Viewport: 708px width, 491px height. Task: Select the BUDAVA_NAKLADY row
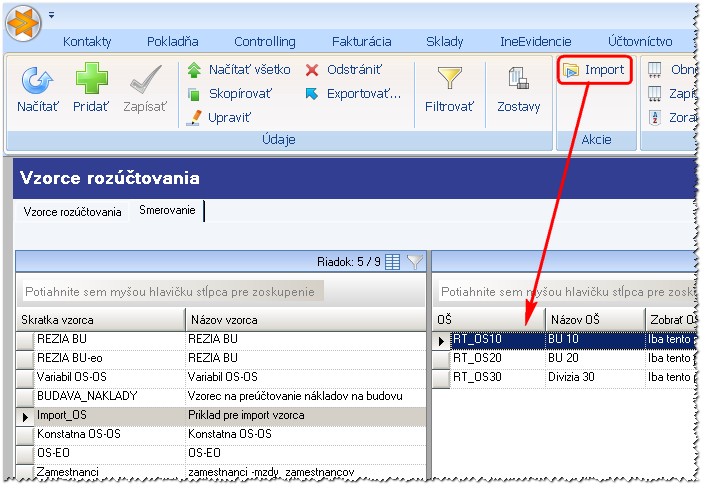[221, 396]
